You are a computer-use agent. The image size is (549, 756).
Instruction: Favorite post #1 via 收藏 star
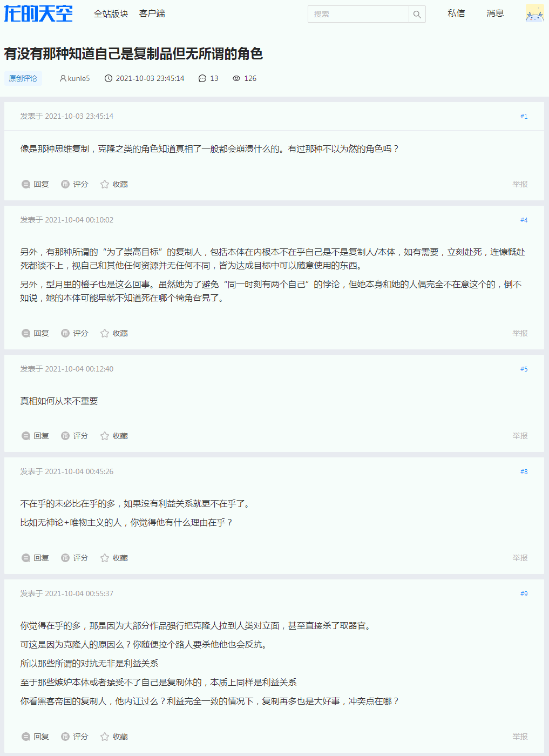coord(114,184)
